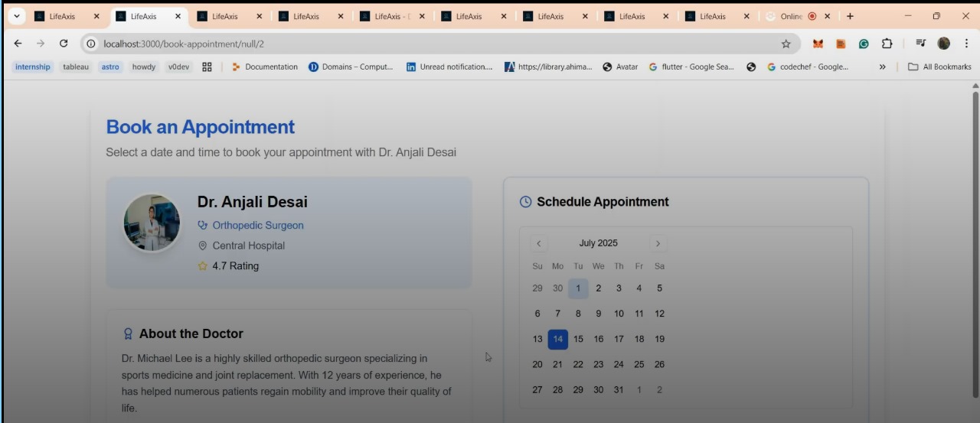The image size is (980, 423).
Task: Choose date 26 on the calendar
Action: pyautogui.click(x=659, y=365)
